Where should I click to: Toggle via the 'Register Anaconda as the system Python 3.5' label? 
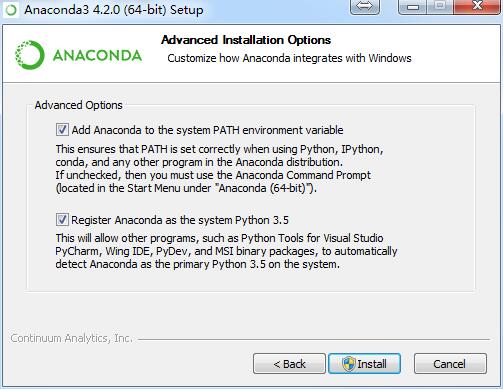pos(180,220)
